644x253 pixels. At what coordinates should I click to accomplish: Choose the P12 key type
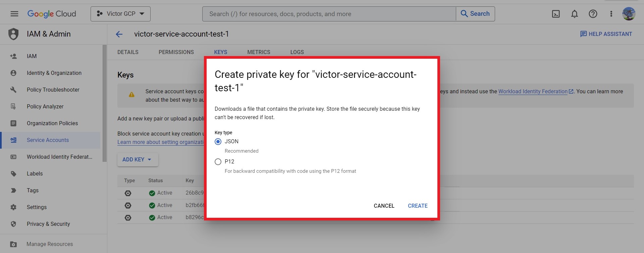218,161
